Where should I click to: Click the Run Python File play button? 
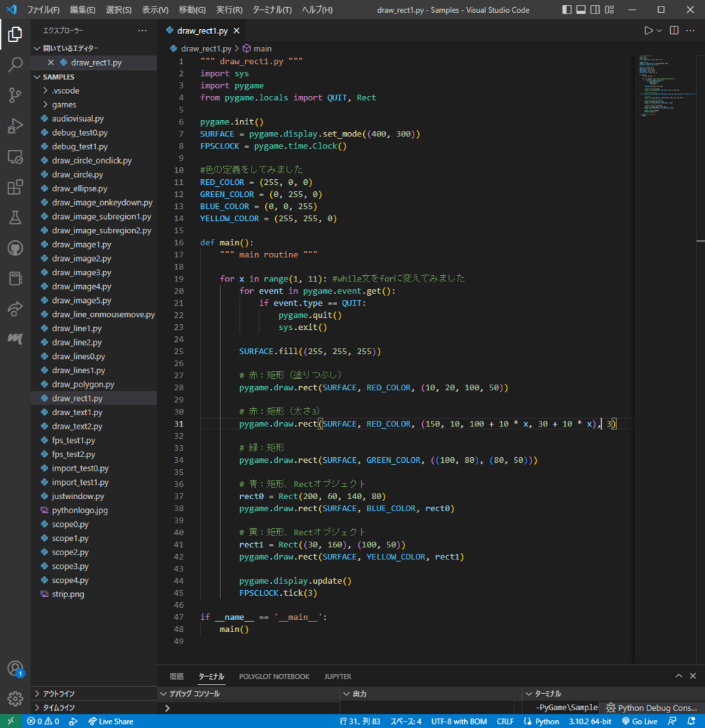[x=648, y=31]
